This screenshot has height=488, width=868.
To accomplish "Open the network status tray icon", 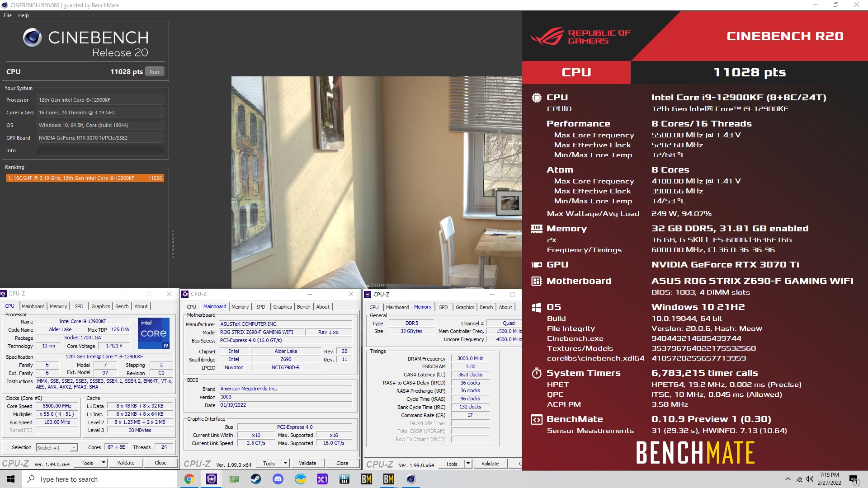I will click(x=799, y=479).
